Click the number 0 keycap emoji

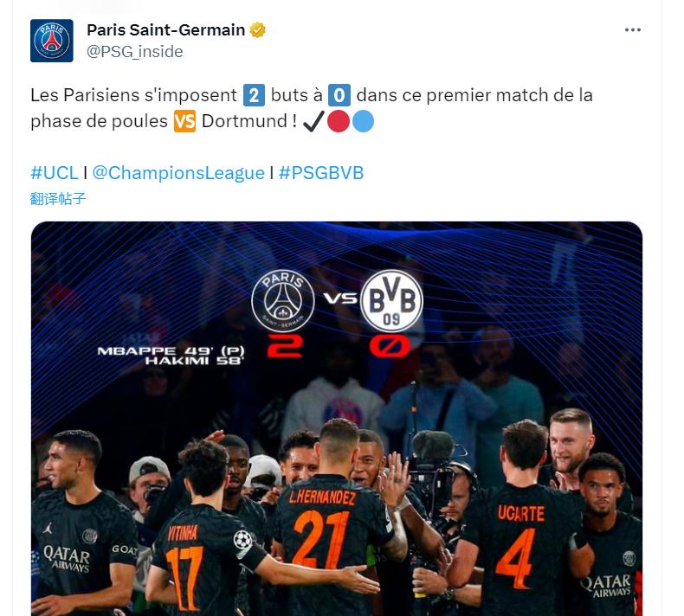339,95
